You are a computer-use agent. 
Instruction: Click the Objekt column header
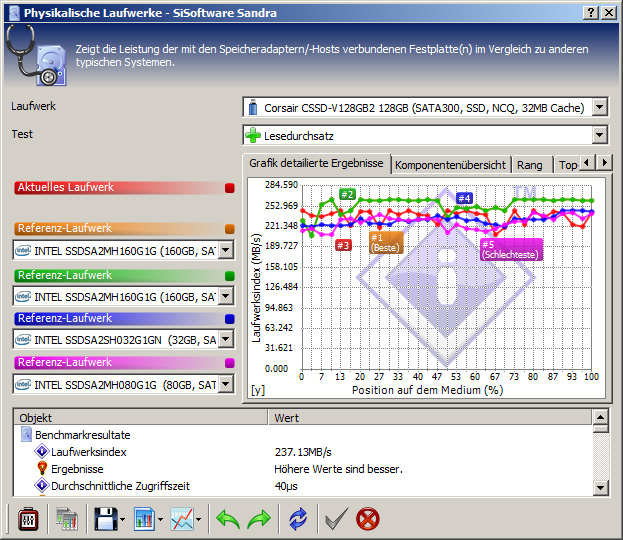pos(140,418)
